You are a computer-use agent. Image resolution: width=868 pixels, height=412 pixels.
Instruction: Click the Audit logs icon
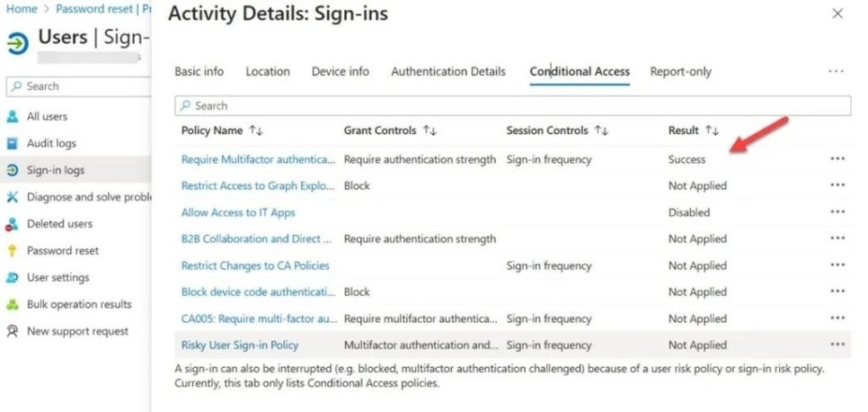tap(13, 143)
